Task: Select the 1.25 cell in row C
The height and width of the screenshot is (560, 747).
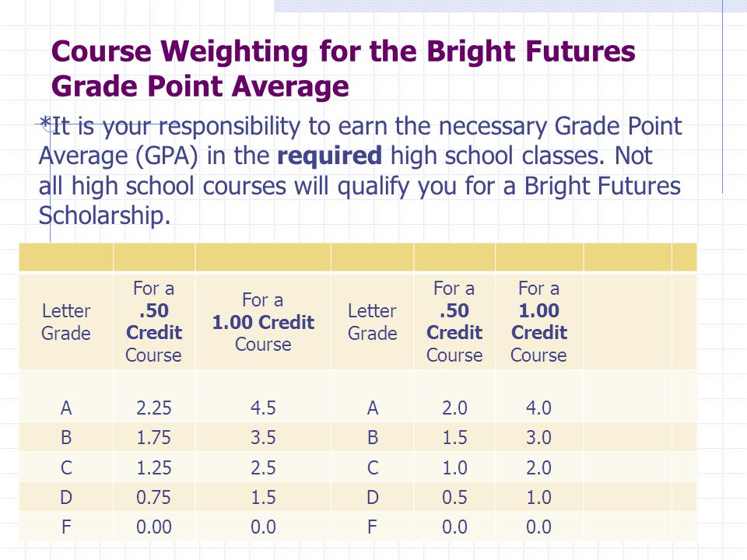Action: 153,467
